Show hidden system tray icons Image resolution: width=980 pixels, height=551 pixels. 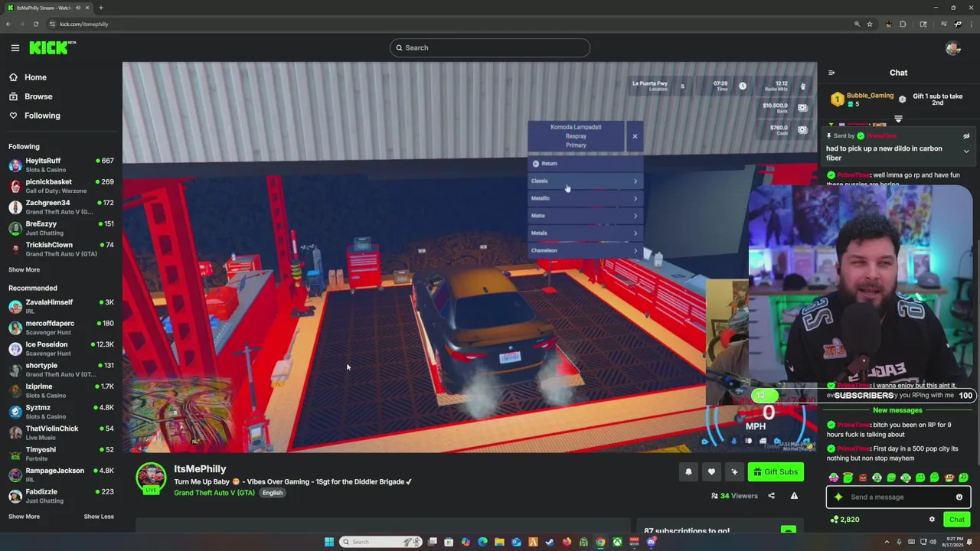pos(887,542)
